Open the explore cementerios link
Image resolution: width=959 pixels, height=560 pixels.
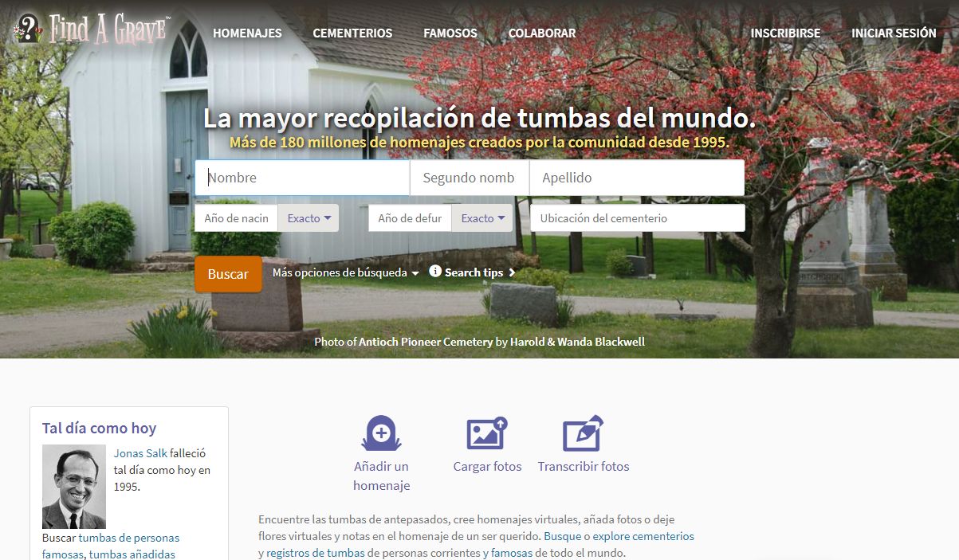pos(643,536)
